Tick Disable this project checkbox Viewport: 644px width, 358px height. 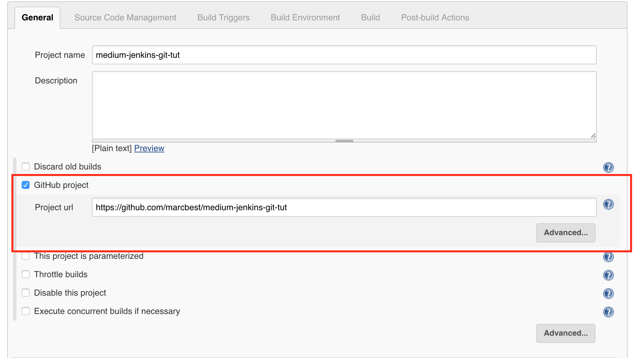click(x=26, y=293)
